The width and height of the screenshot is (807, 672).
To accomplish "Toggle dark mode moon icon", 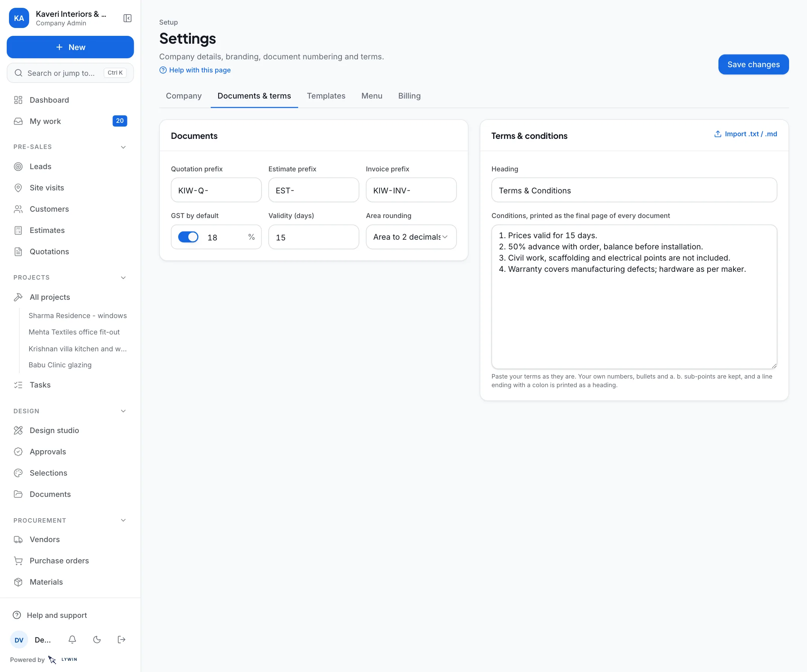I will click(97, 640).
